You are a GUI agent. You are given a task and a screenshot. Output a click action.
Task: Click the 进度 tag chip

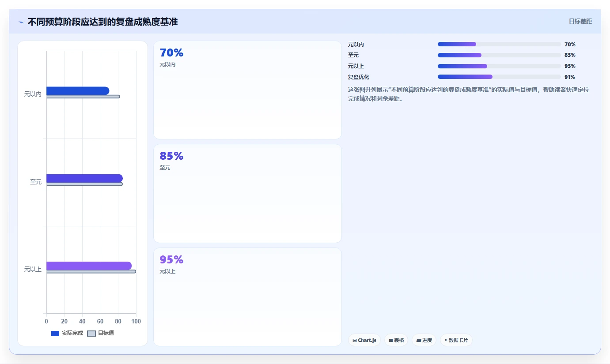(x=424, y=340)
